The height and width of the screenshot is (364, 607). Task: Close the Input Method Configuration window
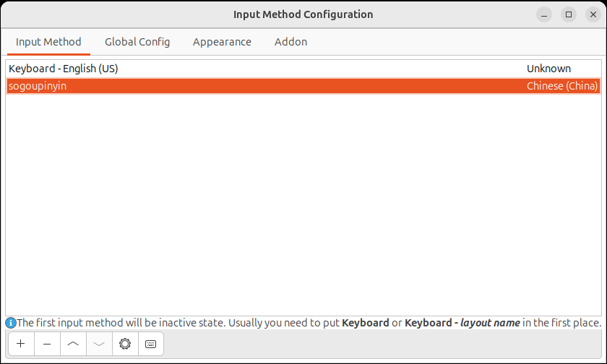pyautogui.click(x=593, y=14)
